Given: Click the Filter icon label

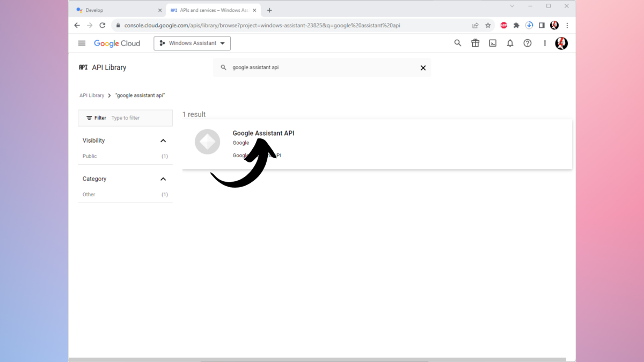Looking at the screenshot, I should pos(96,118).
